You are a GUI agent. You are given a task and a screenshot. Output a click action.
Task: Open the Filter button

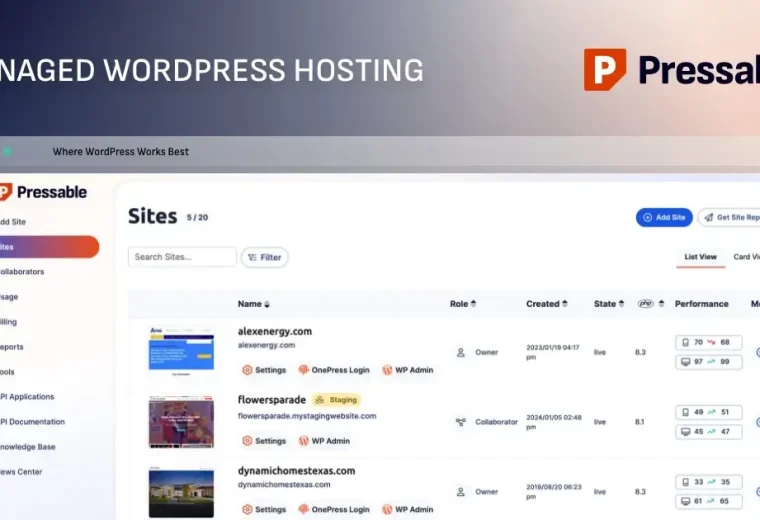[265, 257]
